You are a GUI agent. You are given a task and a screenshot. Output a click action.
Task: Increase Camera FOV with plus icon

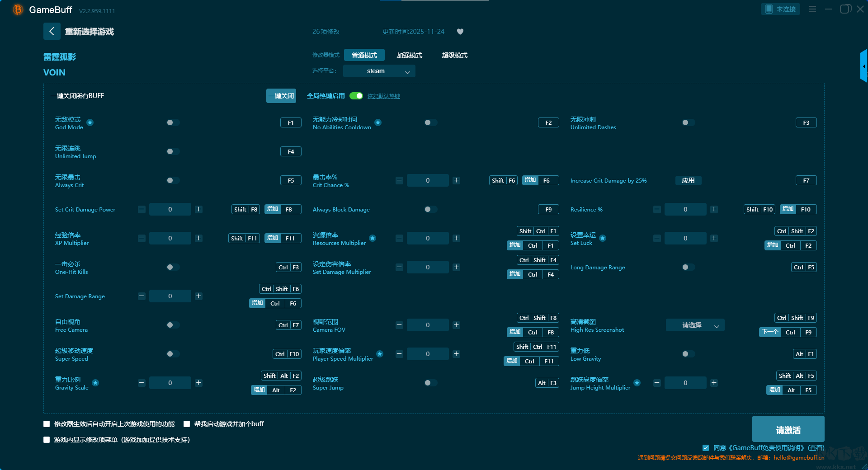tap(456, 325)
